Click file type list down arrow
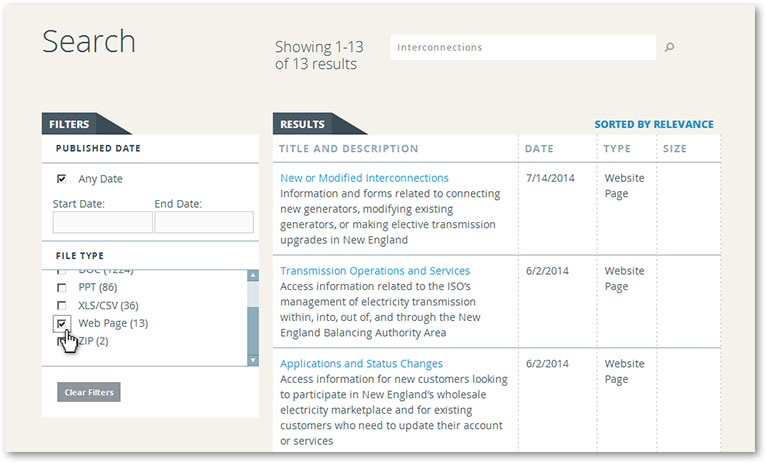The height and width of the screenshot is (463, 766). pyautogui.click(x=253, y=359)
